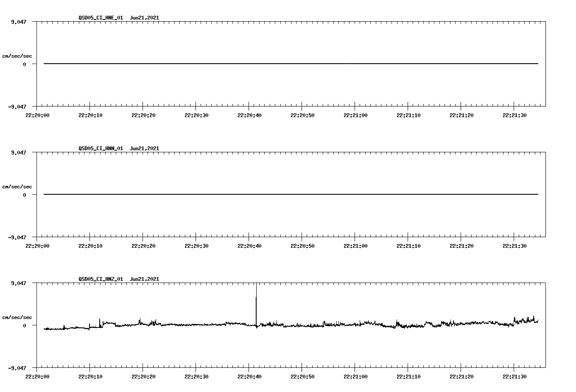Click 22:21:10 time label under HNN plot
Viewport: 576px width, 392px height.
[x=408, y=246]
